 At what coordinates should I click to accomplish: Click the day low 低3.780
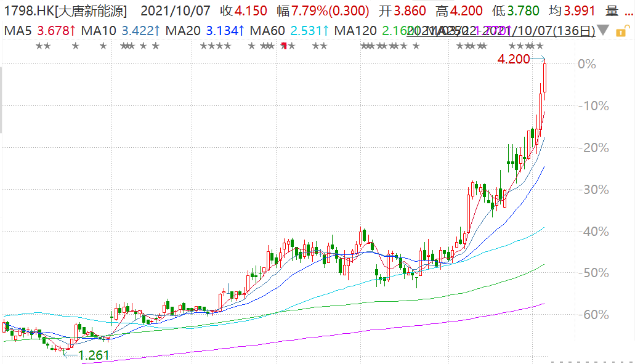[x=516, y=11]
